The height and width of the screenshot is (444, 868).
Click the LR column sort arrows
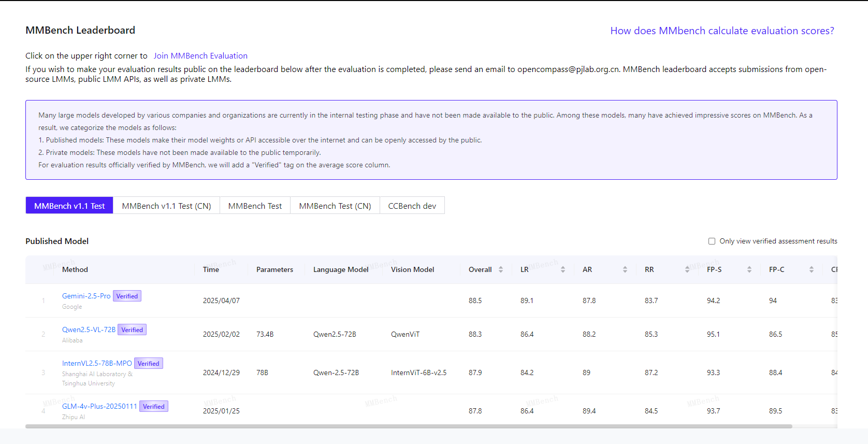tap(562, 269)
